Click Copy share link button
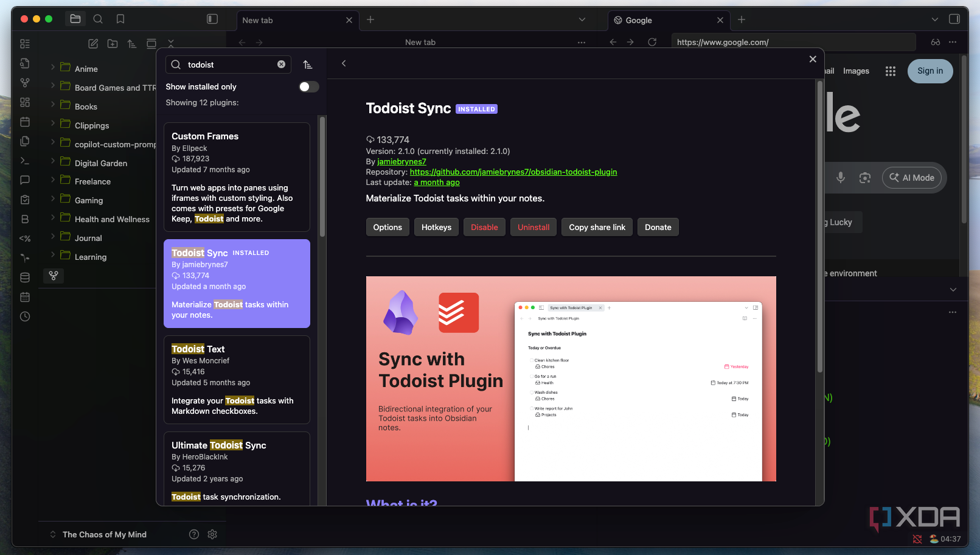This screenshot has height=555, width=980. pos(597,227)
